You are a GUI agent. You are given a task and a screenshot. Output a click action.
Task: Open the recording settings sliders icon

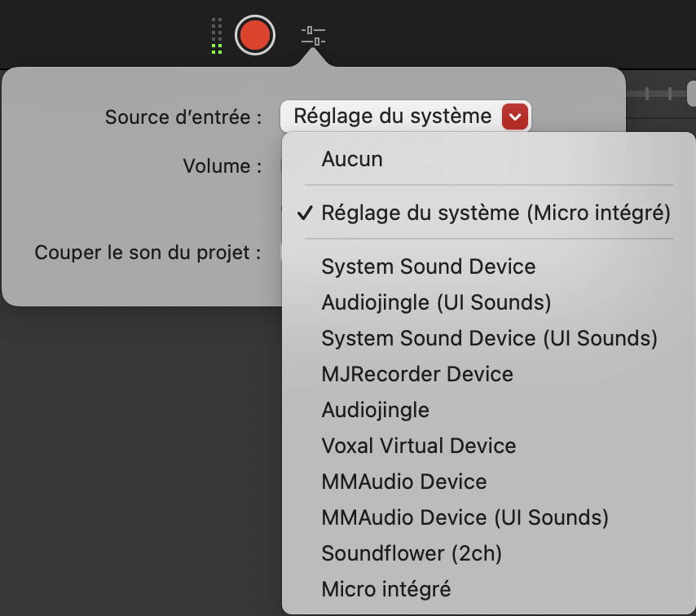click(x=313, y=36)
